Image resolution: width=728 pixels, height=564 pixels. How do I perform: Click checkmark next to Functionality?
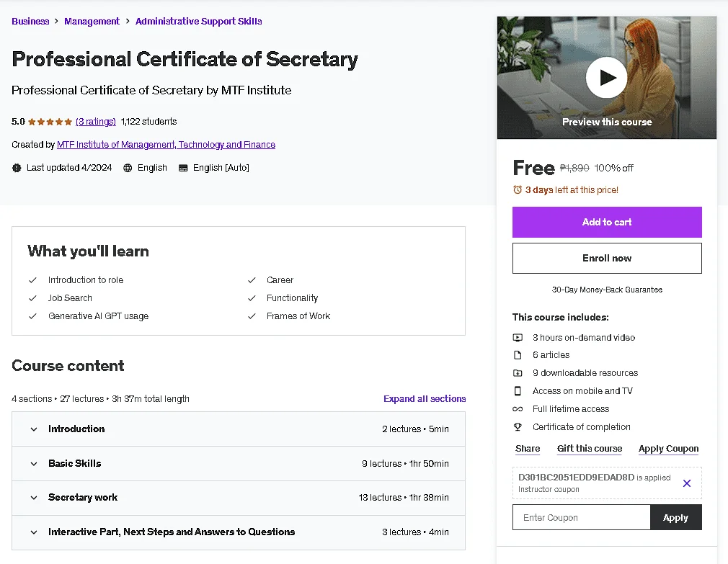click(x=252, y=298)
